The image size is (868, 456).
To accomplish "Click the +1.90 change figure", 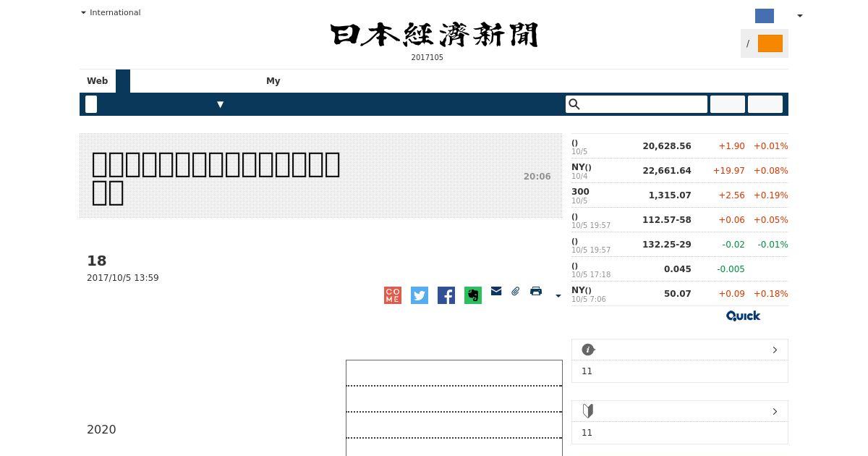I will 731,146.
